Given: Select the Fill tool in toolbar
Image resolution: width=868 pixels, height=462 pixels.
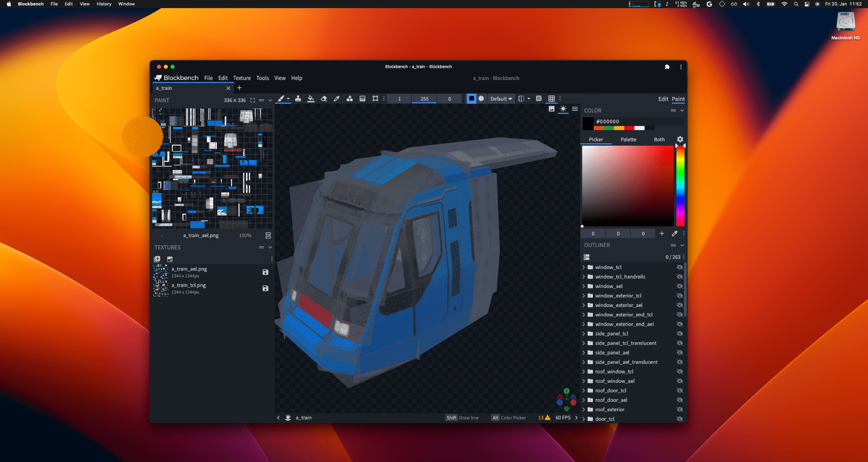Looking at the screenshot, I should [310, 99].
